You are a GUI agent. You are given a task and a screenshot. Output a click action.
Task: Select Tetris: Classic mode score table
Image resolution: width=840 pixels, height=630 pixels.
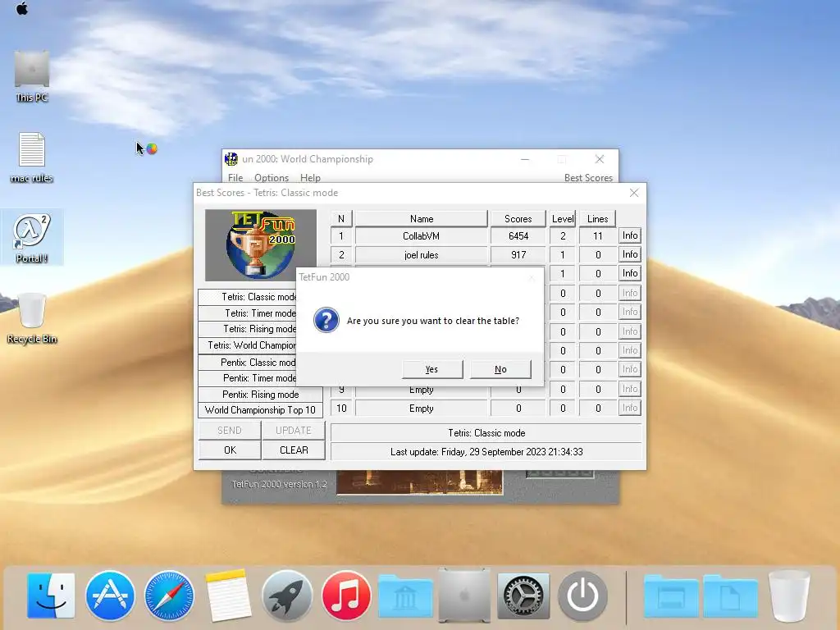point(248,297)
